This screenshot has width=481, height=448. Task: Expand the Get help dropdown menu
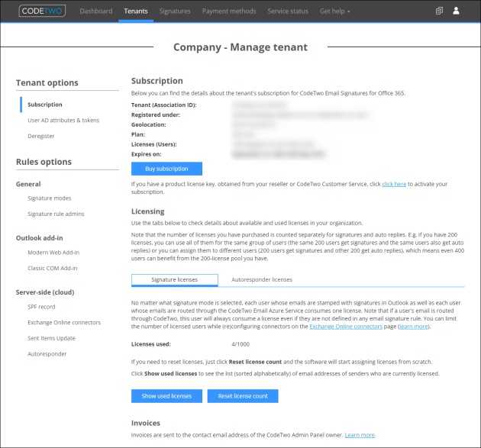point(334,11)
